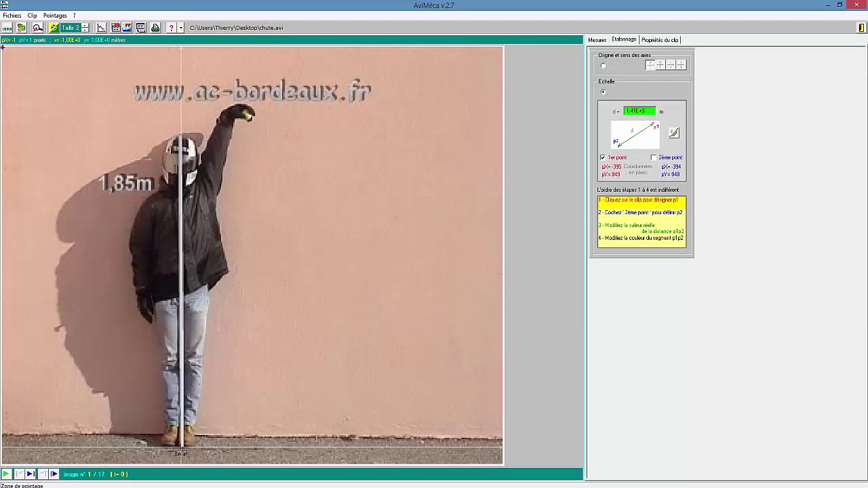Open the Pointages menu

point(55,16)
